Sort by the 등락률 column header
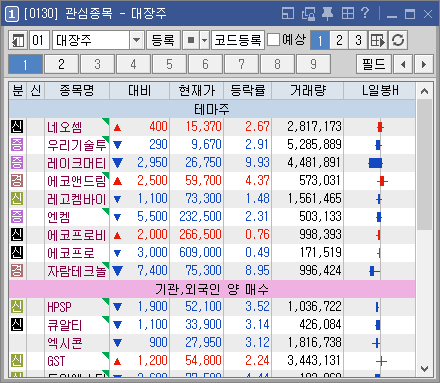The width and height of the screenshot is (440, 383). point(248,91)
